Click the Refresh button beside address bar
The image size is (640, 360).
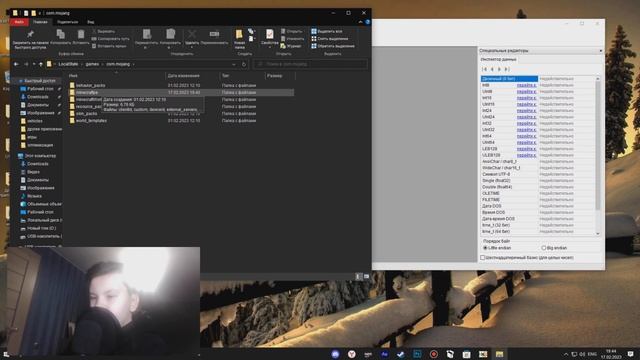244,64
